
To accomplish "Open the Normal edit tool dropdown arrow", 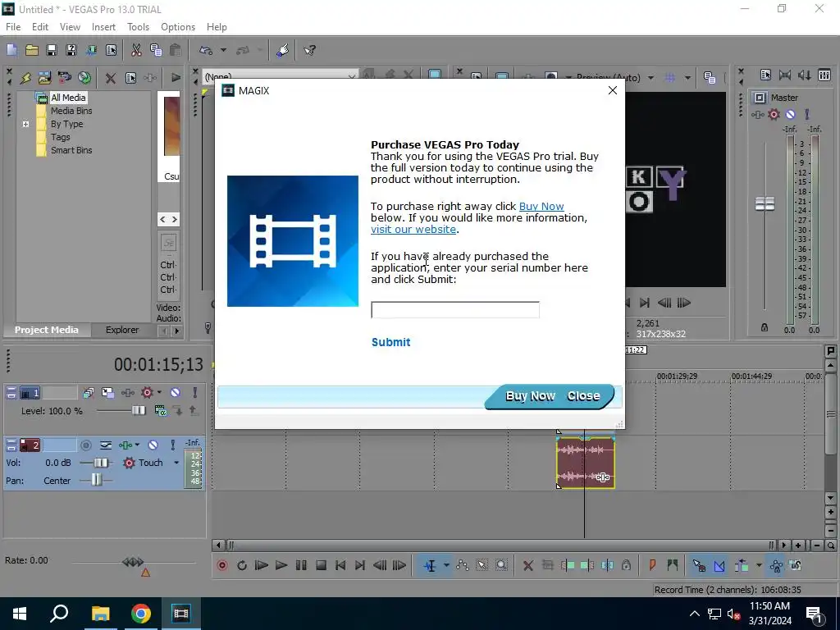I will 446,565.
